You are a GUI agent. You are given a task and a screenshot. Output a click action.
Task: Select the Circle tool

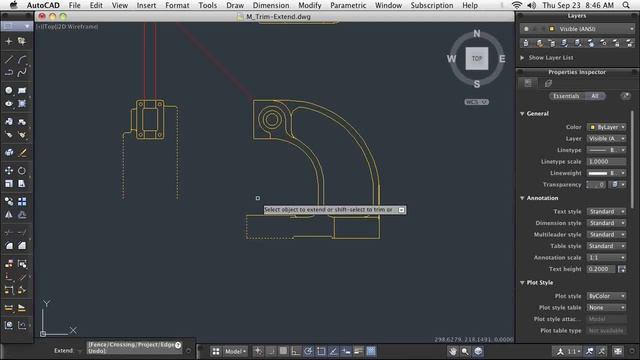coord(9,90)
